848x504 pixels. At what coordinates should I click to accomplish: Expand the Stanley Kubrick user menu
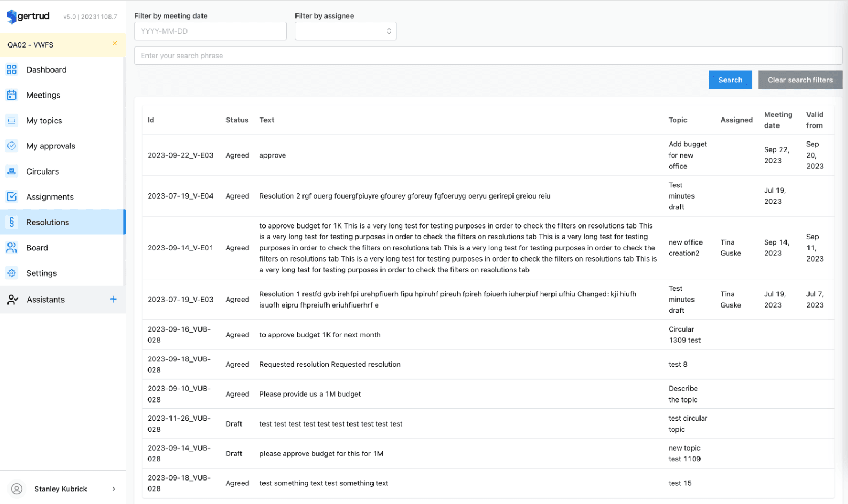114,489
